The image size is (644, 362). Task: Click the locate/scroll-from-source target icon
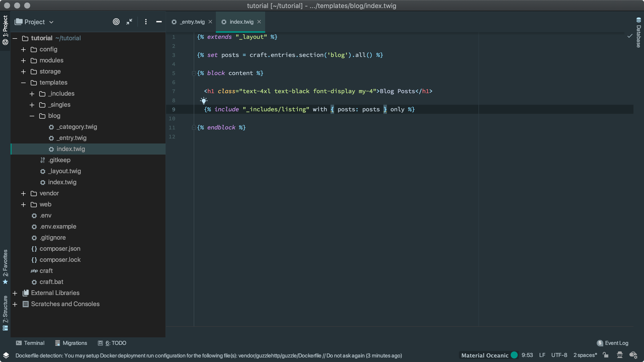click(x=116, y=22)
